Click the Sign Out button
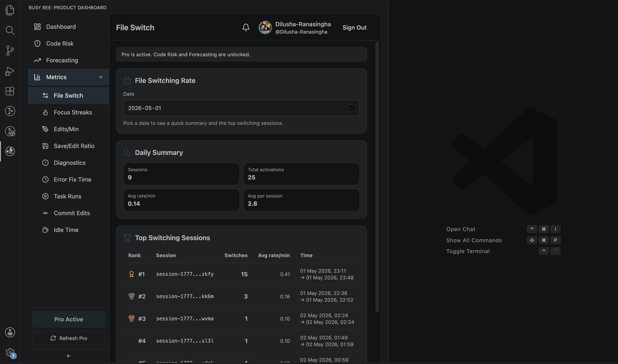The height and width of the screenshot is (364, 618). coord(354,27)
